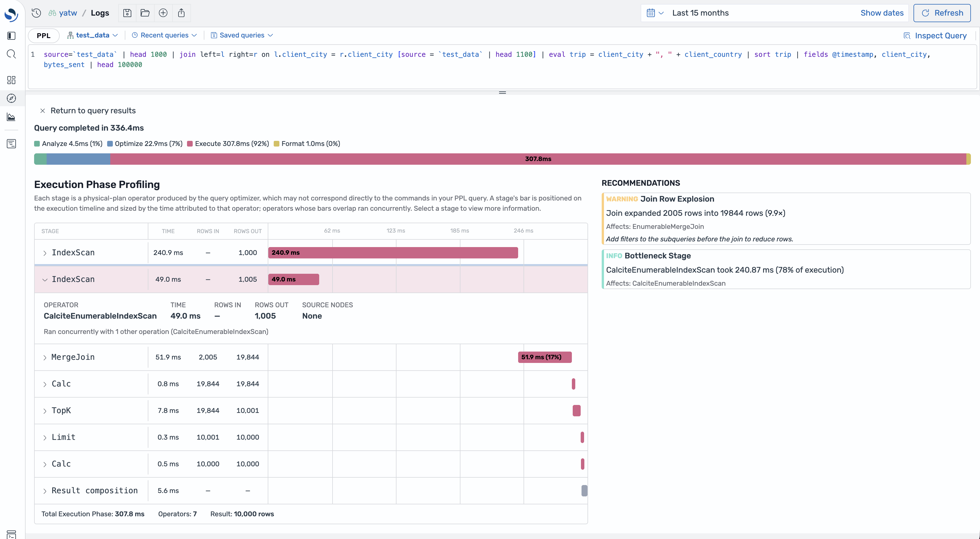Click the Logs breadcrumb
This screenshot has width=980, height=539.
pyautogui.click(x=100, y=13)
